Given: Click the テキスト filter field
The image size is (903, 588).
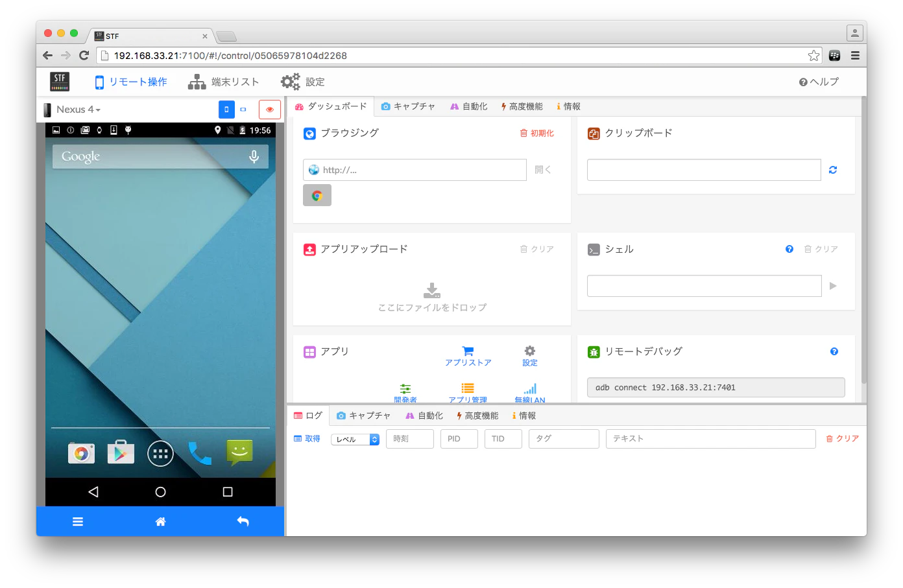Looking at the screenshot, I should (711, 439).
